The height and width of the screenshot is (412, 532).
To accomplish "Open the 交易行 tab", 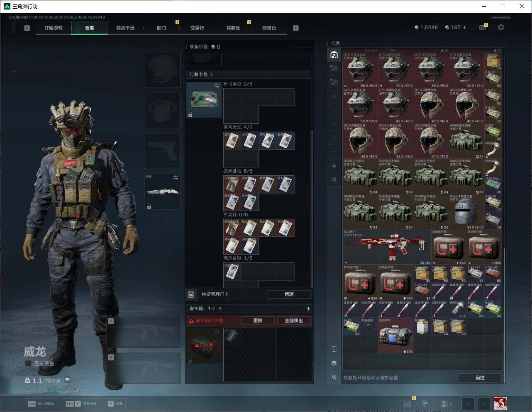I will tap(197, 28).
